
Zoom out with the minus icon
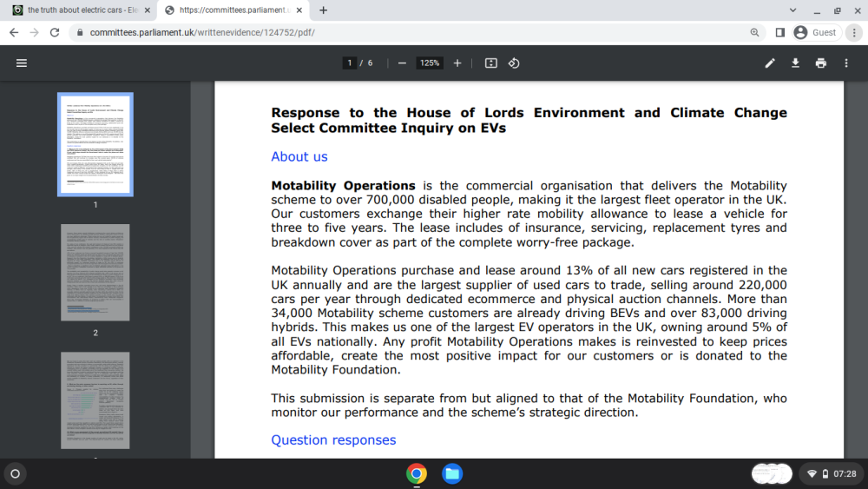click(x=402, y=63)
